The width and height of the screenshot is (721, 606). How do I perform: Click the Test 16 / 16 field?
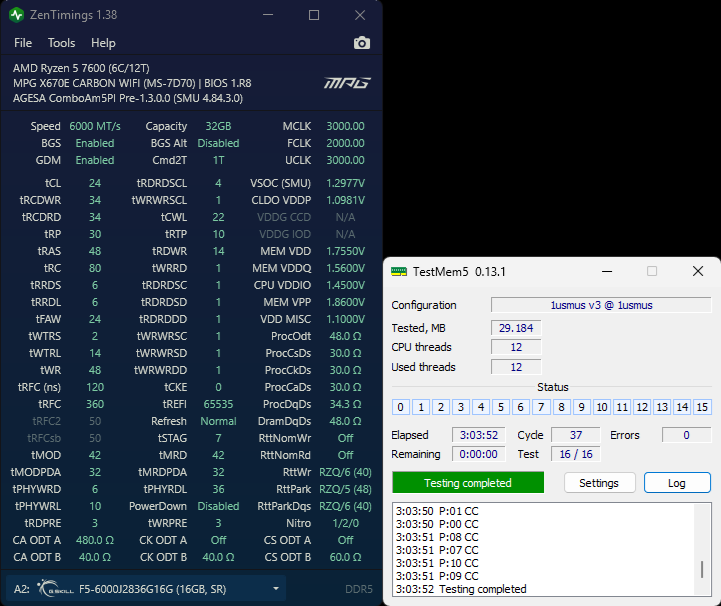click(576, 454)
